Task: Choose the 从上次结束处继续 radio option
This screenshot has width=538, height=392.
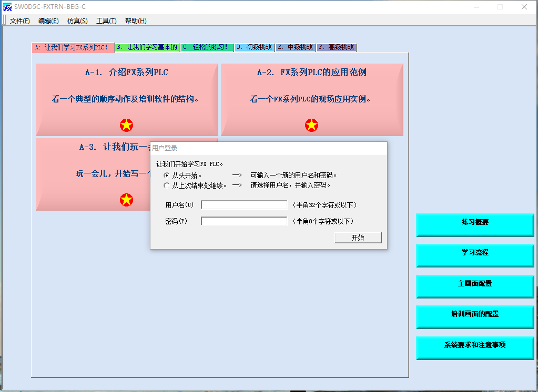Action: [x=167, y=185]
